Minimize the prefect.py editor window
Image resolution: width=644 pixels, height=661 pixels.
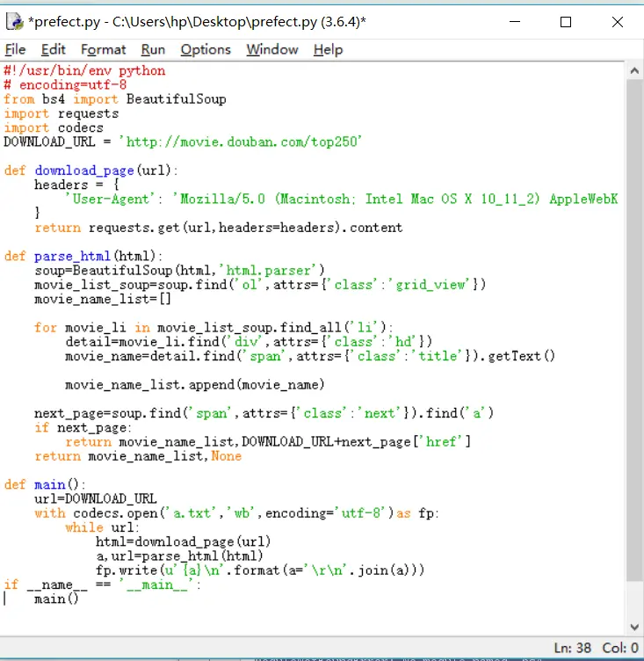tap(515, 21)
